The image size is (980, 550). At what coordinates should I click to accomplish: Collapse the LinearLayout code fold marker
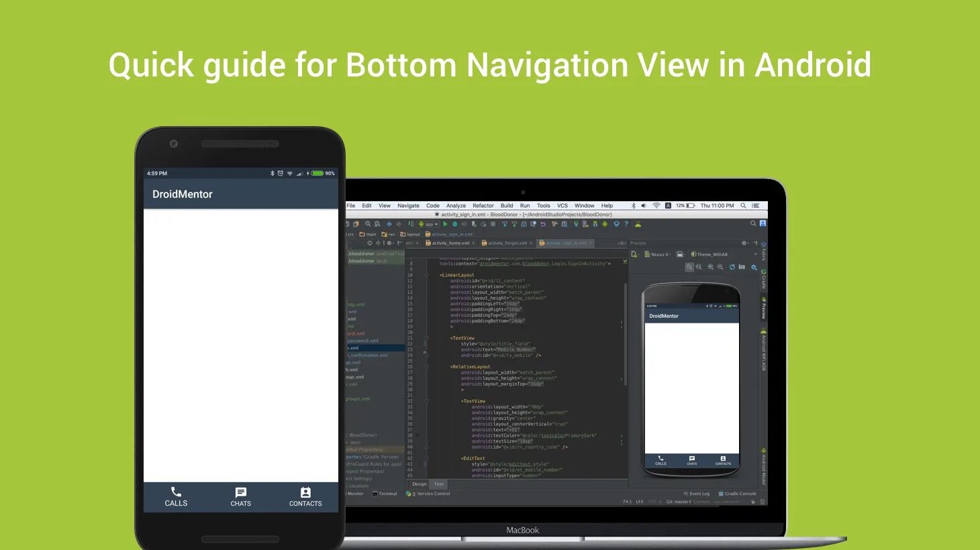(427, 275)
